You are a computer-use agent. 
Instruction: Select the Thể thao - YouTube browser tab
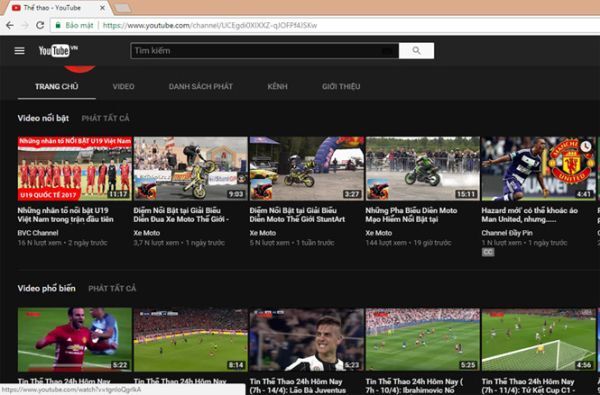57,8
